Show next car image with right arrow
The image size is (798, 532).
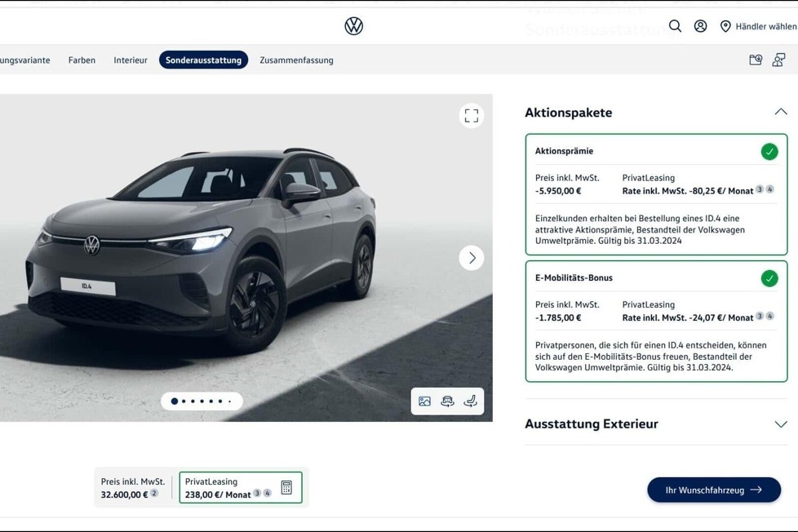[x=472, y=258]
